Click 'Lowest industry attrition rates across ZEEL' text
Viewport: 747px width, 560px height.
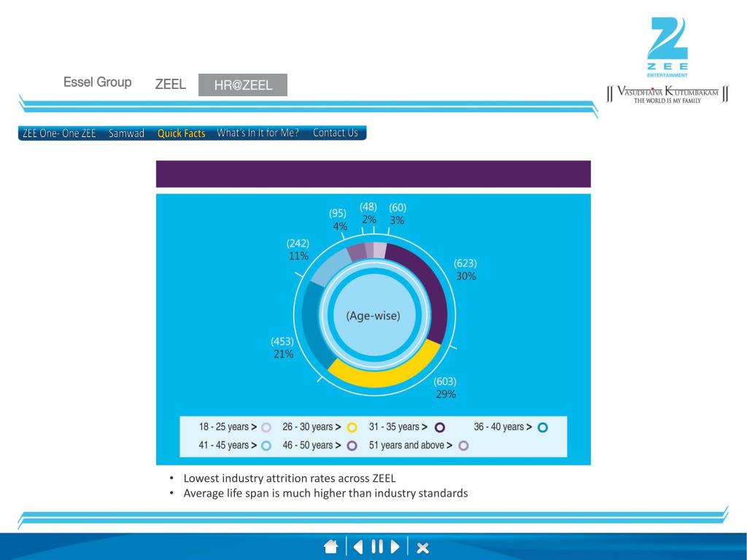(290, 478)
